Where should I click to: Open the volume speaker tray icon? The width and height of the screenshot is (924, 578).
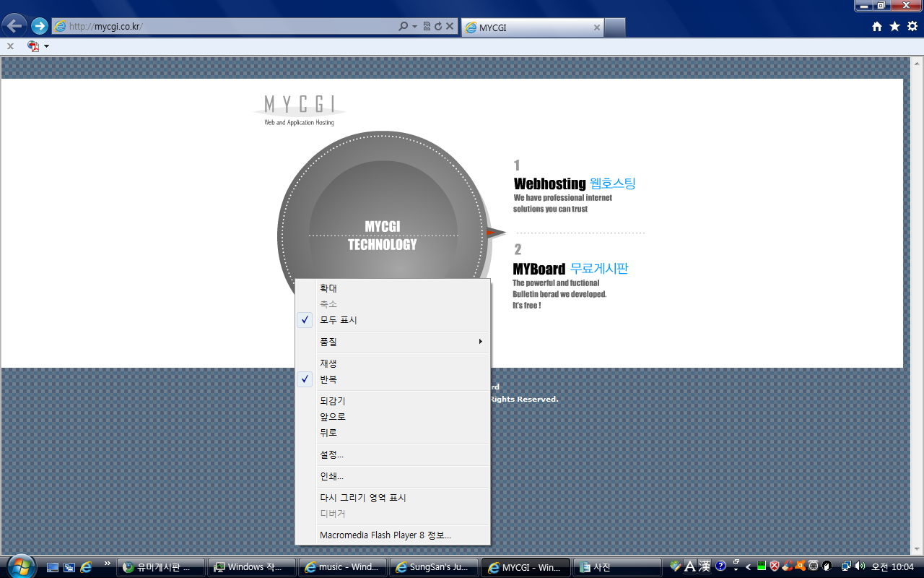coord(860,566)
